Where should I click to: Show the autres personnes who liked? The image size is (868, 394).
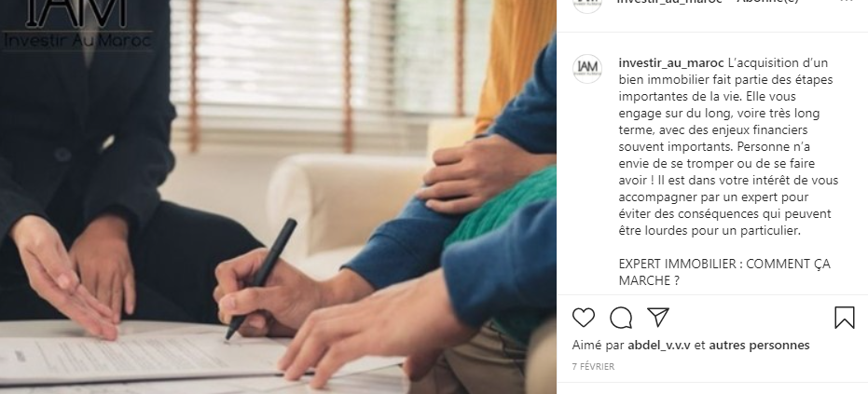(759, 346)
